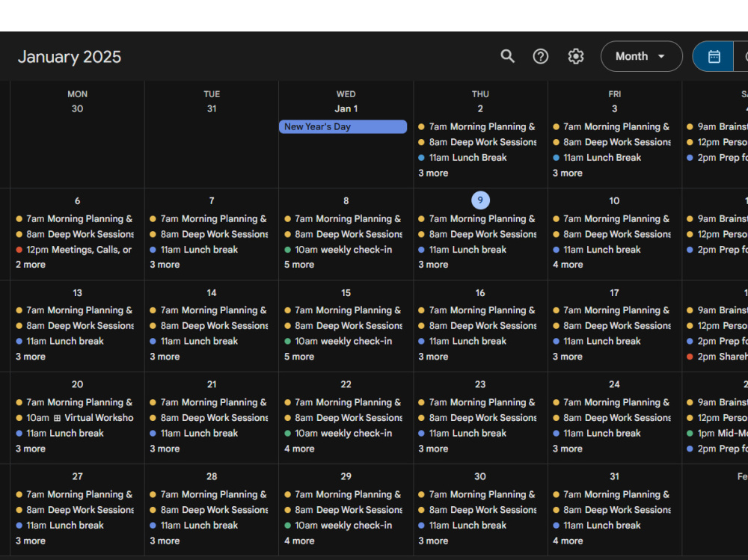Open 7am Morning Planning on Jan 9
Image resolution: width=748 pixels, height=560 pixels.
coord(476,219)
